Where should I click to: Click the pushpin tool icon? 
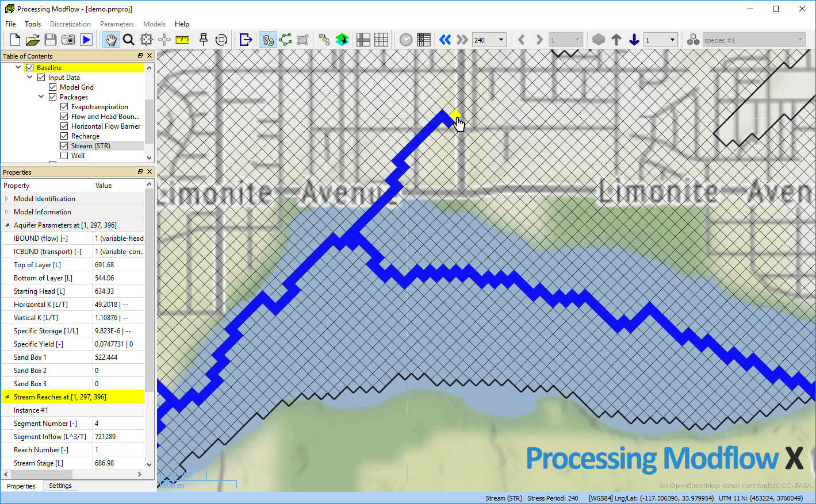[203, 40]
